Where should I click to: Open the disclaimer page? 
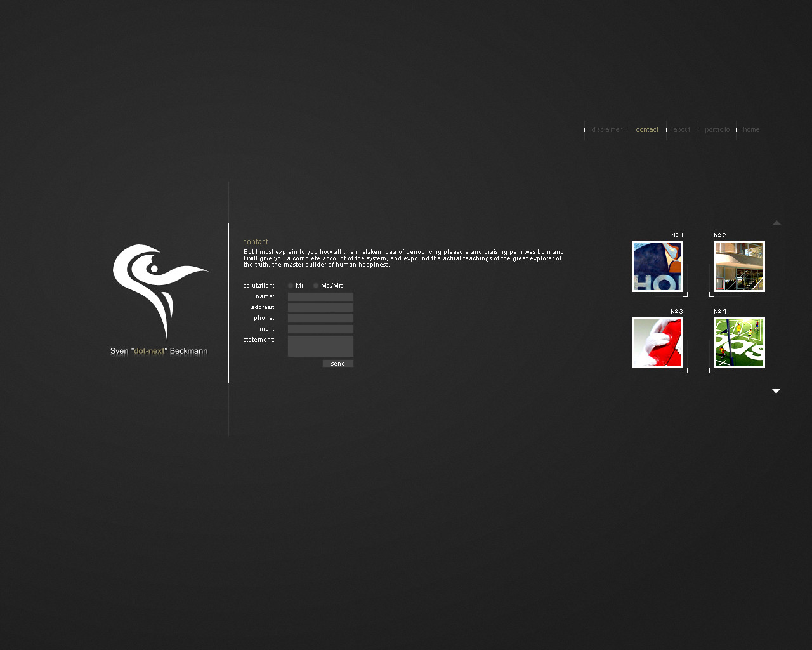(606, 130)
